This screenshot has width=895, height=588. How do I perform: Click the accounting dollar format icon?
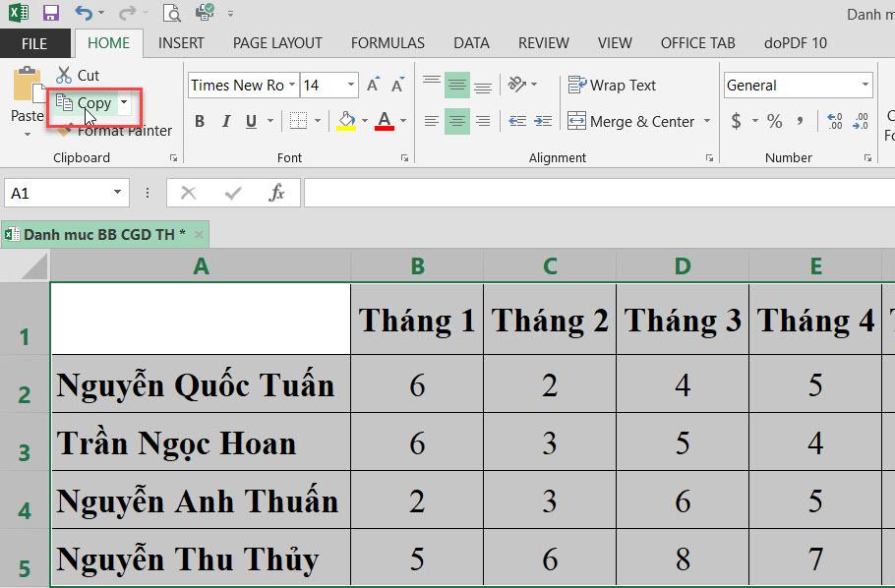click(737, 122)
